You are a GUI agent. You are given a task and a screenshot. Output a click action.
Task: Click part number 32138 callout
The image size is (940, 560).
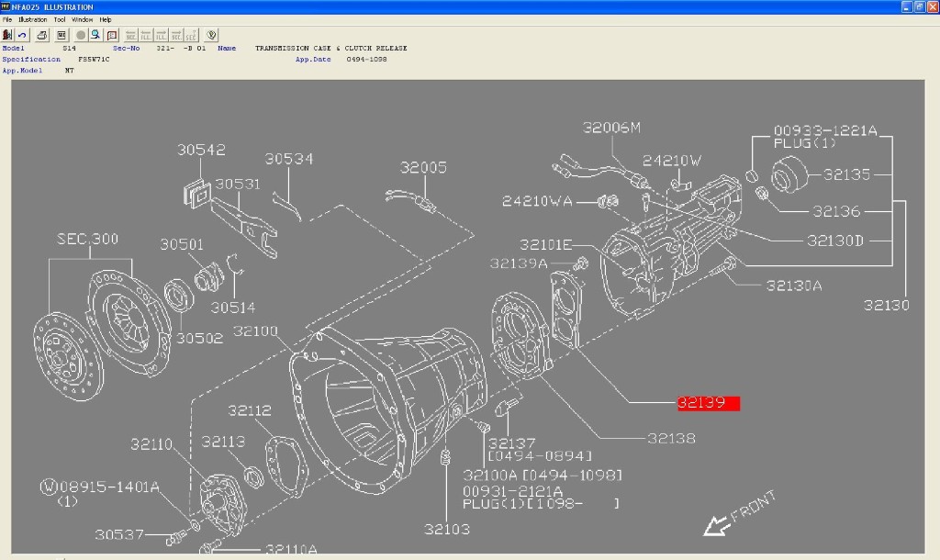(x=673, y=440)
